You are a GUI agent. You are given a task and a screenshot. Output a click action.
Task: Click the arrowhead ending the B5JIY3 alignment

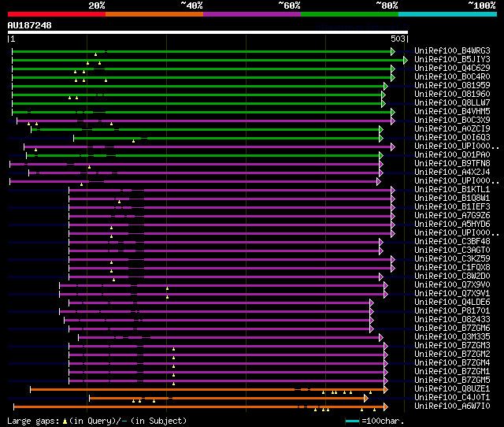[x=406, y=60]
